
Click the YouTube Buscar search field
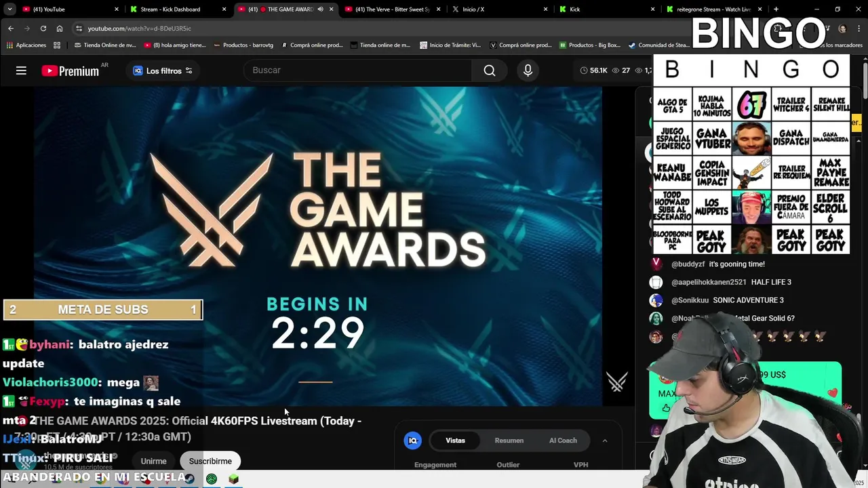coord(358,70)
